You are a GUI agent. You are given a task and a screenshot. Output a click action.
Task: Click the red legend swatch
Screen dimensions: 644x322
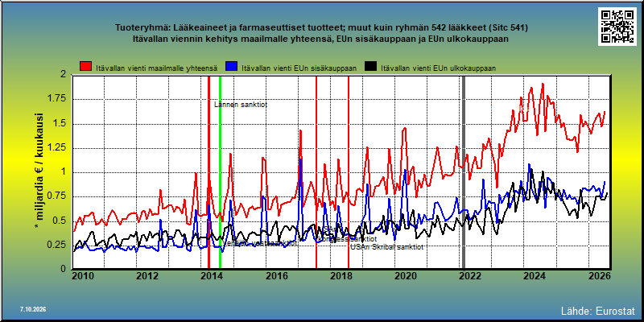coord(86,67)
